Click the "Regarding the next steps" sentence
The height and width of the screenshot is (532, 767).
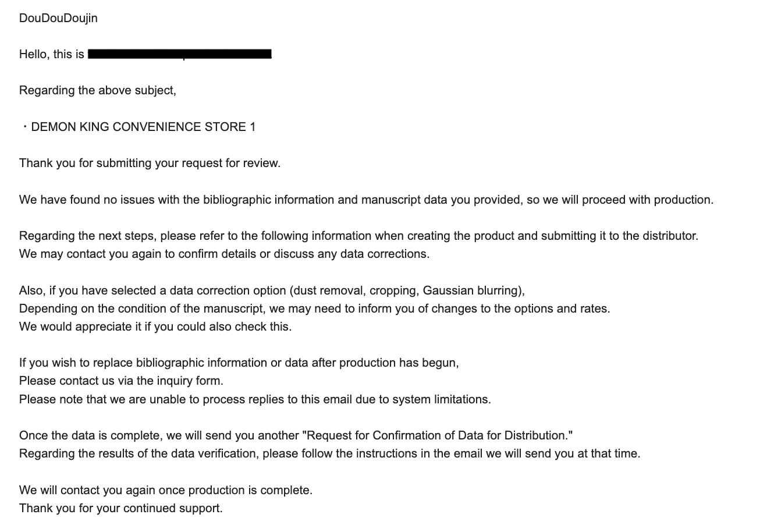click(359, 236)
